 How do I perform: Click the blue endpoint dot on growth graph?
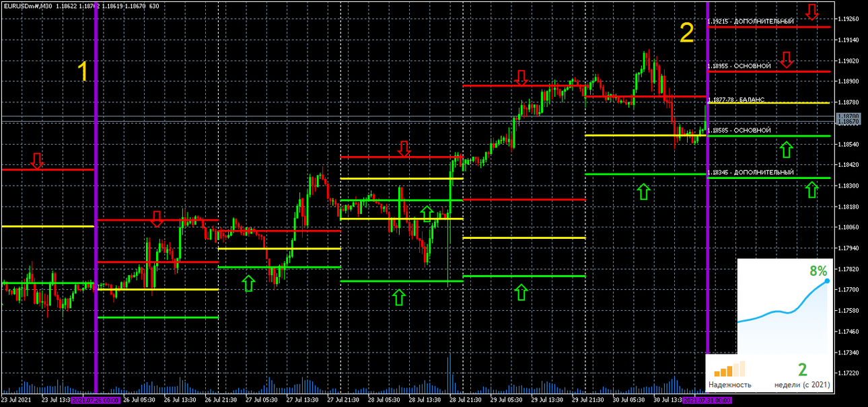tap(827, 281)
